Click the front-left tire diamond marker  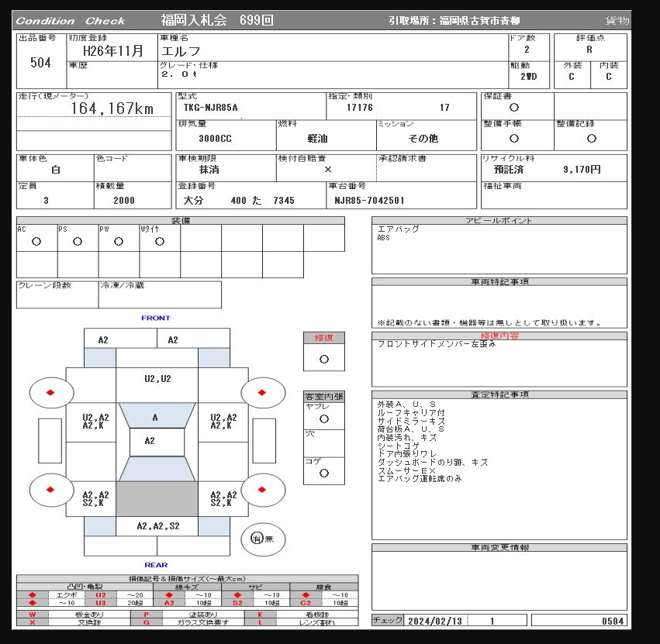click(50, 393)
